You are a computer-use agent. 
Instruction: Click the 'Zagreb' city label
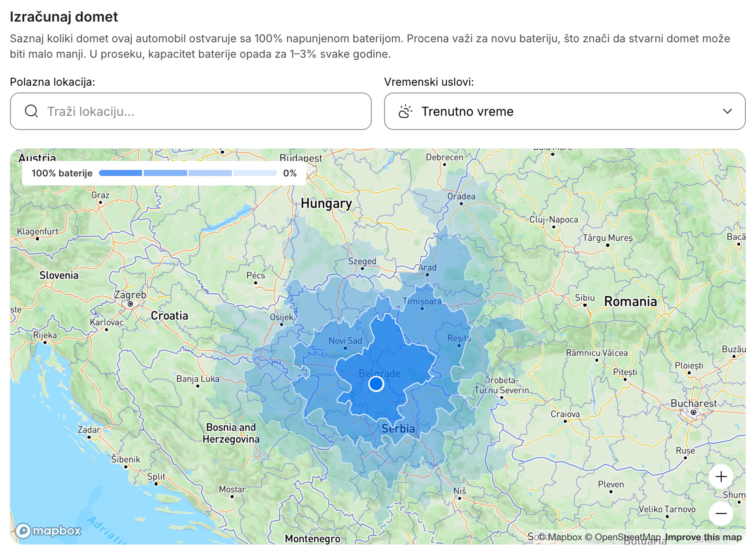pos(130,295)
